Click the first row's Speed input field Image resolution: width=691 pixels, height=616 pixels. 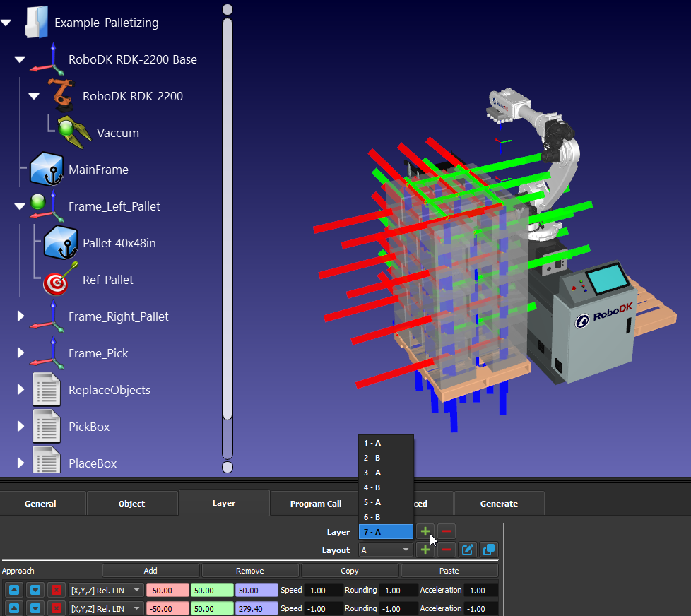(324, 590)
